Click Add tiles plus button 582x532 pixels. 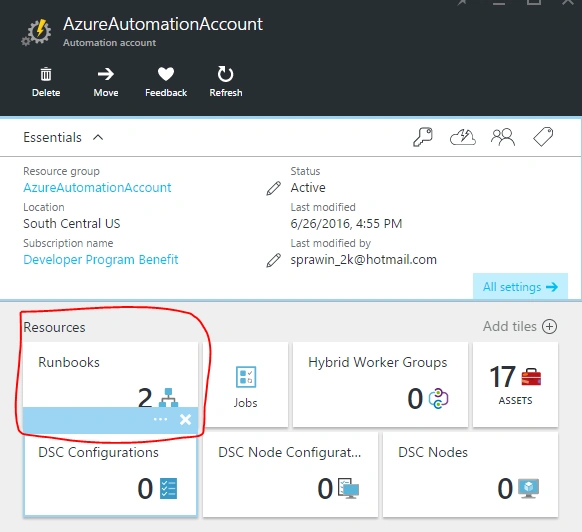coord(549,327)
